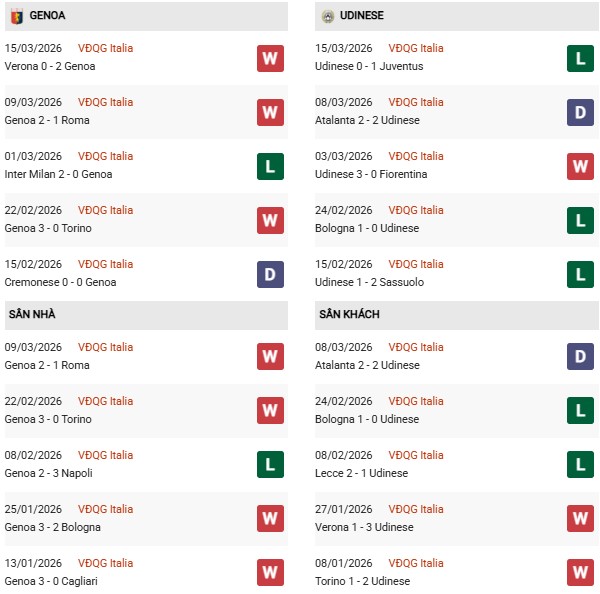The height and width of the screenshot is (594, 600).
Task: Click the D badge for Cremonese 0 - 0 Genoa
Action: [270, 274]
